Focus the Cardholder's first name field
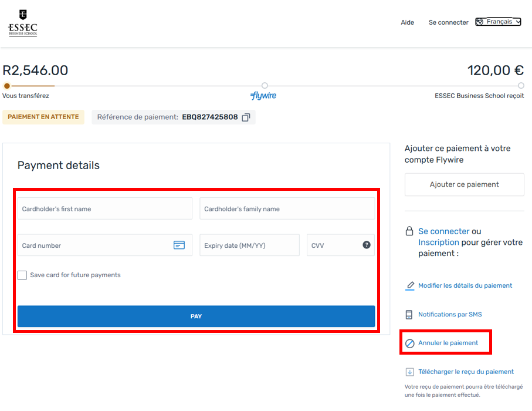 pyautogui.click(x=105, y=208)
